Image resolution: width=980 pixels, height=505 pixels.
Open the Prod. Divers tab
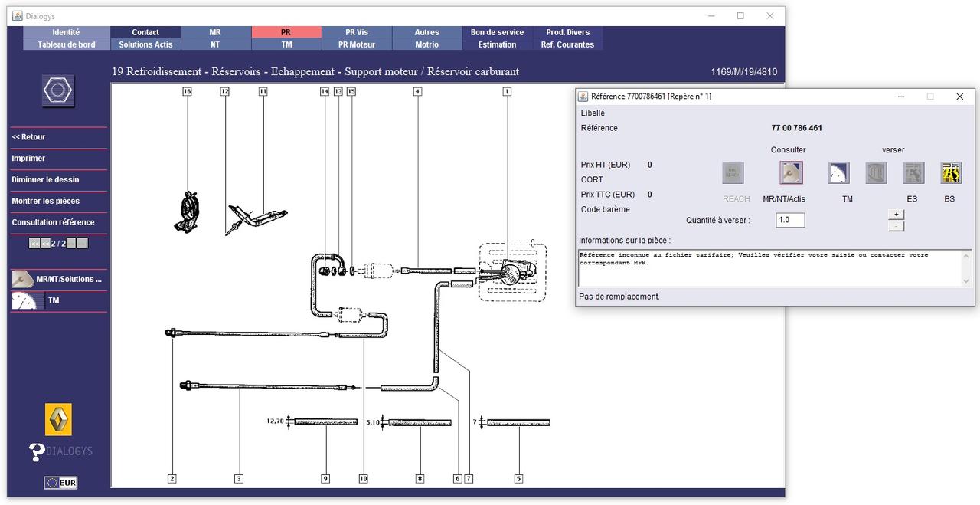[568, 32]
